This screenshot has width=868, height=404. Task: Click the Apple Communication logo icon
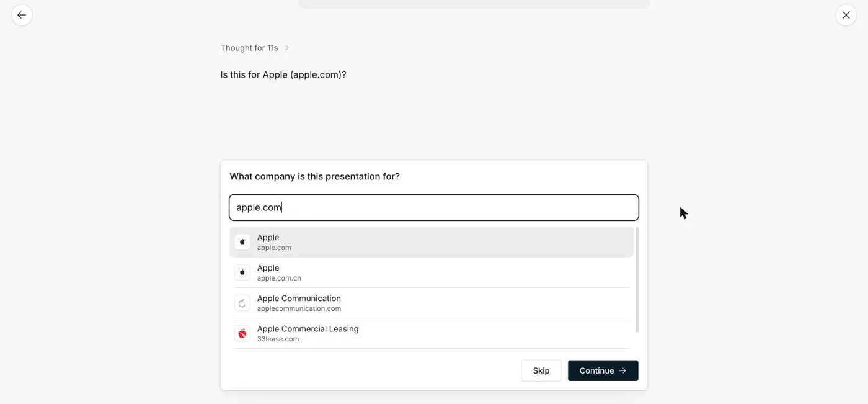pyautogui.click(x=242, y=303)
